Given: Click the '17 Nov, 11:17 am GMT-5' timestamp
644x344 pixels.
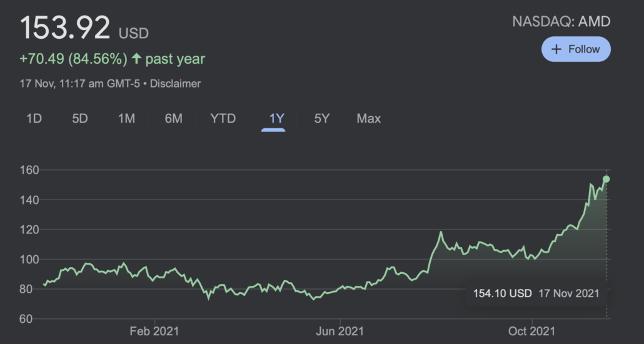Looking at the screenshot, I should (79, 84).
